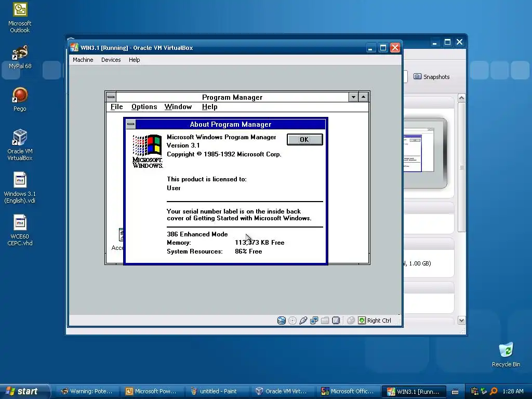Click the hard disk activity status icon

pyautogui.click(x=281, y=321)
